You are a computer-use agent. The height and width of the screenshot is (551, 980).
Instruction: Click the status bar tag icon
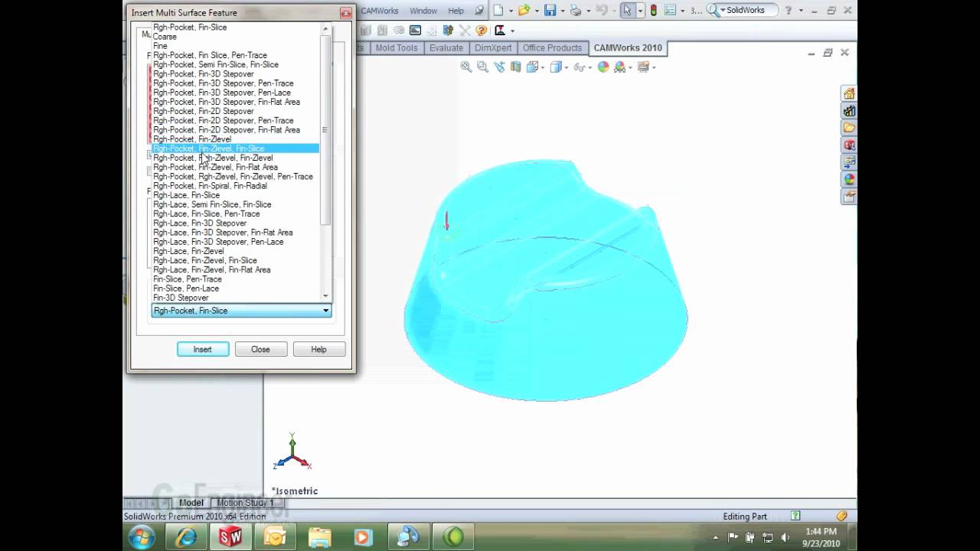(842, 517)
